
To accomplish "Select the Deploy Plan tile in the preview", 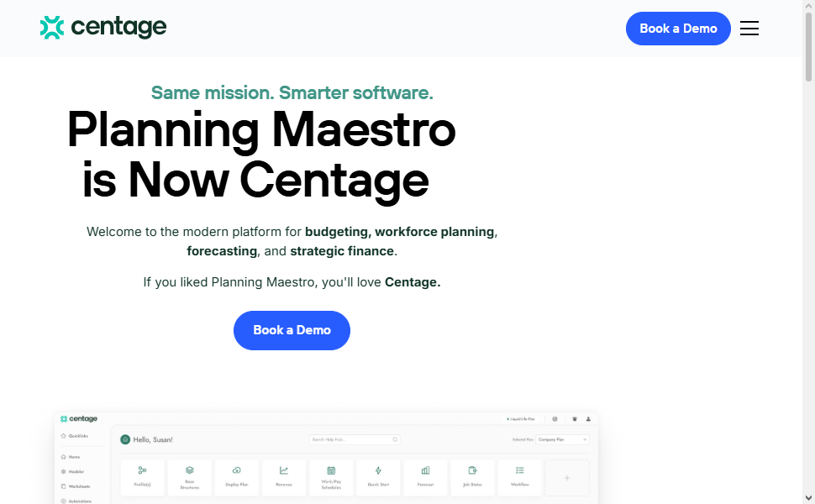I will (236, 477).
